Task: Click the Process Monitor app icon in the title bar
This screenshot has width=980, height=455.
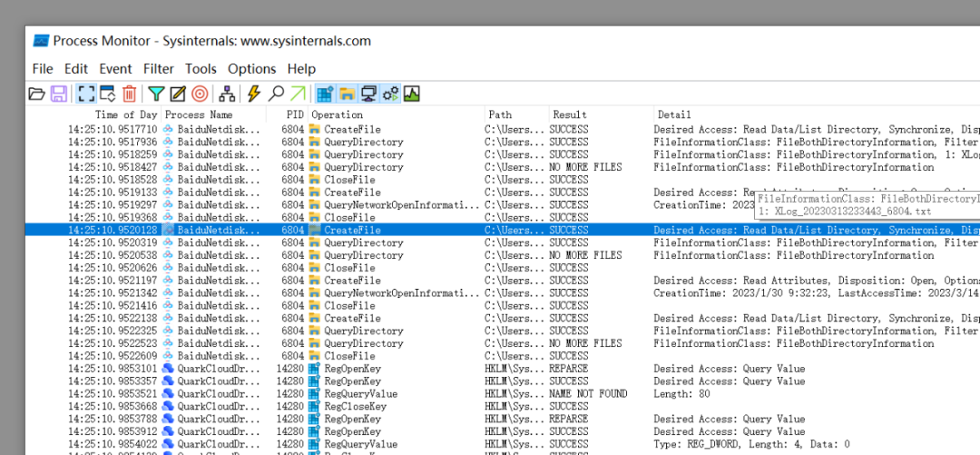Action: 41,41
